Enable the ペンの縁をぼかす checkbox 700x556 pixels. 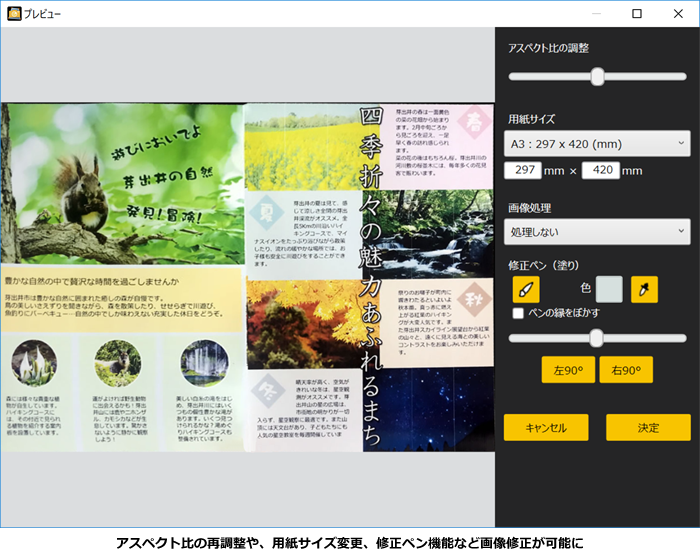point(517,313)
